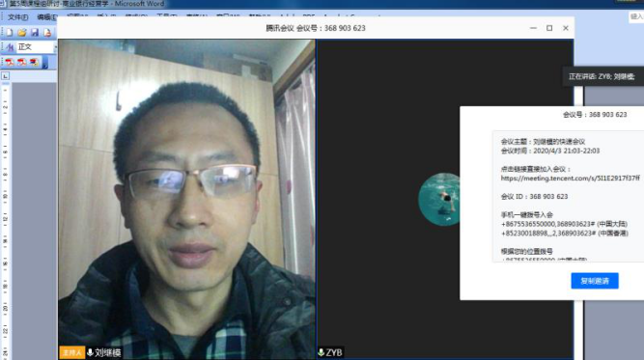Open the 文件 menu
The height and width of the screenshot is (360, 644).
click(x=17, y=17)
